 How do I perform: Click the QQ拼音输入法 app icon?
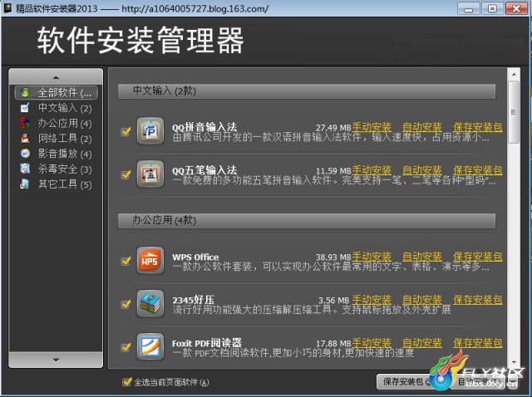coord(150,131)
